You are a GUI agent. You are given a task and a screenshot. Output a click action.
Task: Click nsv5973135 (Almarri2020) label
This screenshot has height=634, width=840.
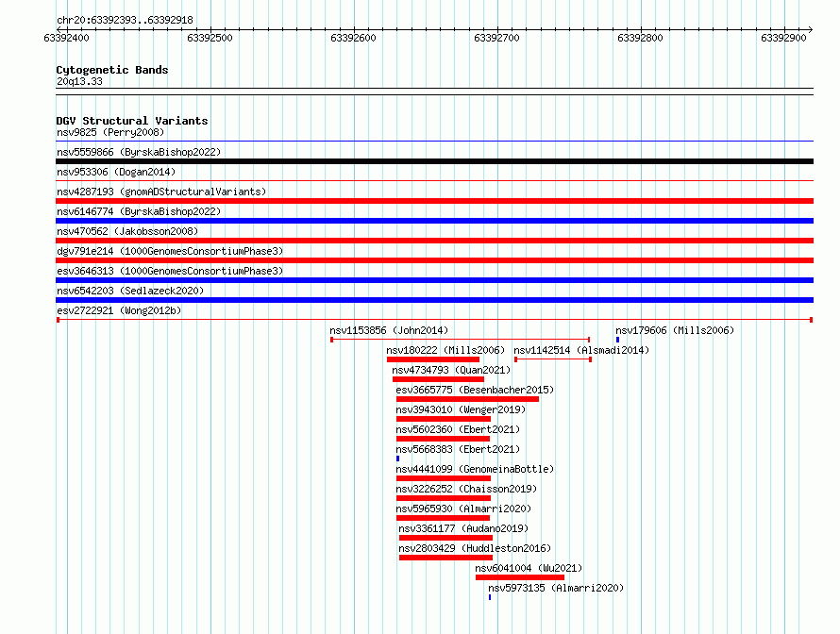pyautogui.click(x=556, y=588)
